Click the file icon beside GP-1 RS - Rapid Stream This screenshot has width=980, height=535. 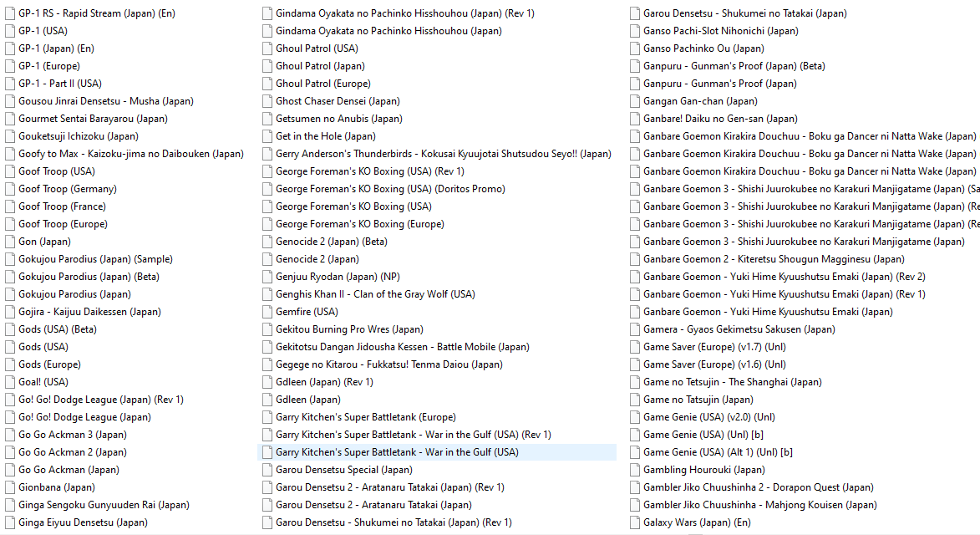[10, 13]
